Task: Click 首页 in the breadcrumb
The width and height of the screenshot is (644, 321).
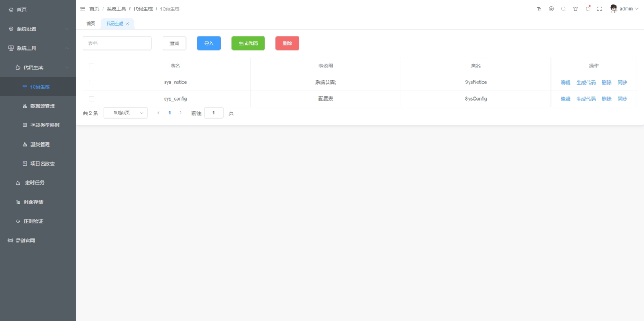Action: point(94,8)
